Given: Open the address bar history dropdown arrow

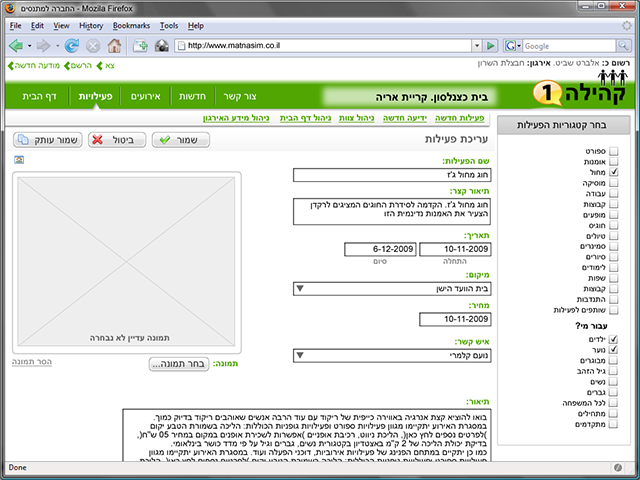Looking at the screenshot, I should [x=476, y=46].
